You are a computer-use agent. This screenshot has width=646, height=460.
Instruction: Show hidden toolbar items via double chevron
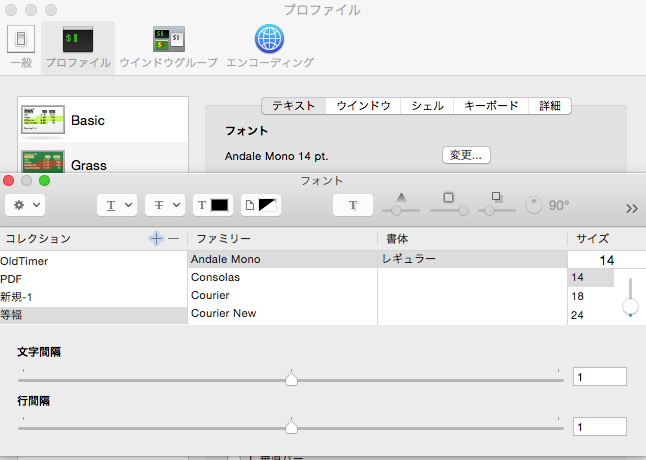(631, 208)
